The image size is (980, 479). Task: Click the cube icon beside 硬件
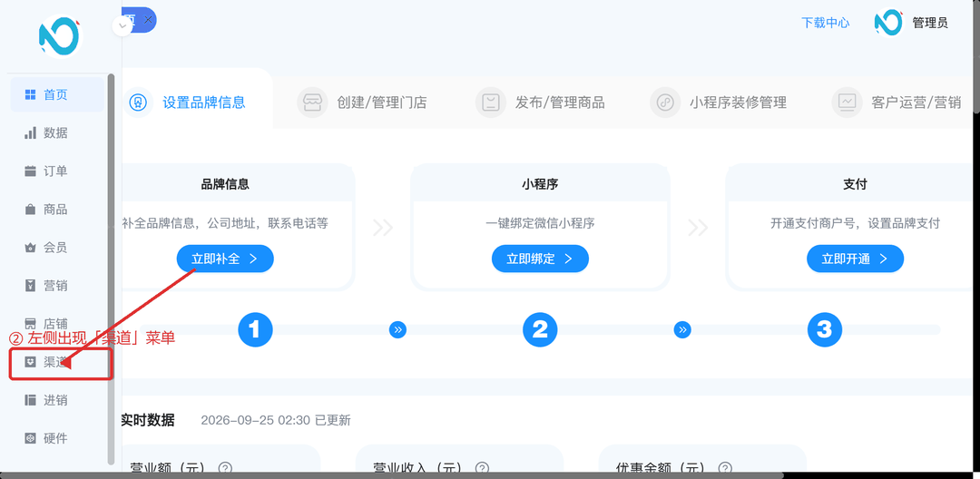[x=30, y=438]
